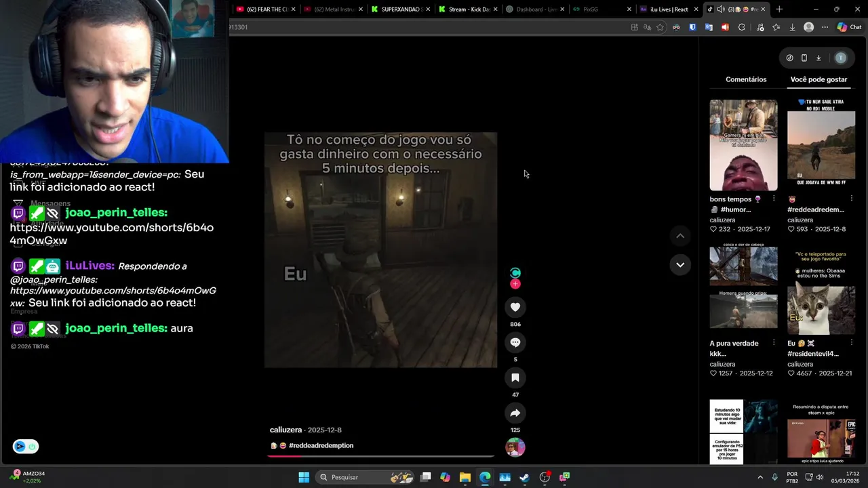Open the 'bons tempos' recommended video thumbnail
The height and width of the screenshot is (488, 868).
click(x=743, y=145)
